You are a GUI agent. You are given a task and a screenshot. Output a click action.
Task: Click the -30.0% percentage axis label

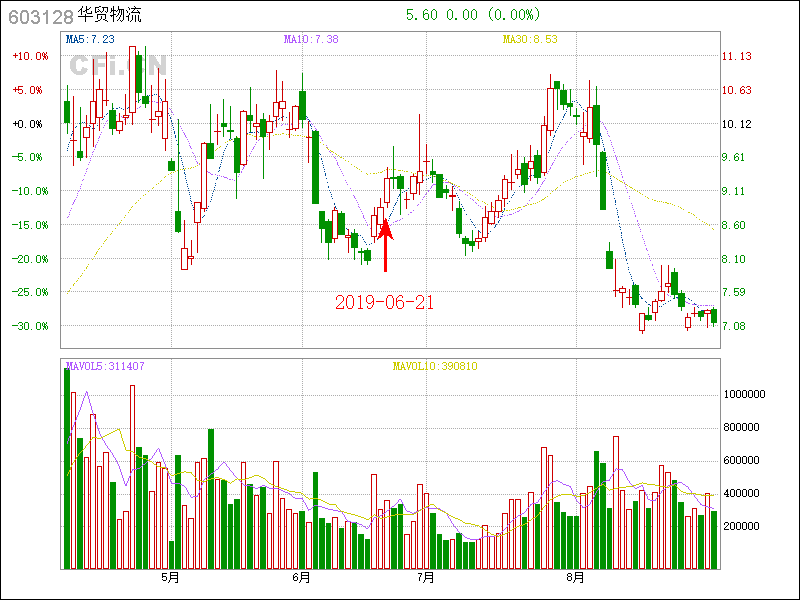pyautogui.click(x=29, y=326)
